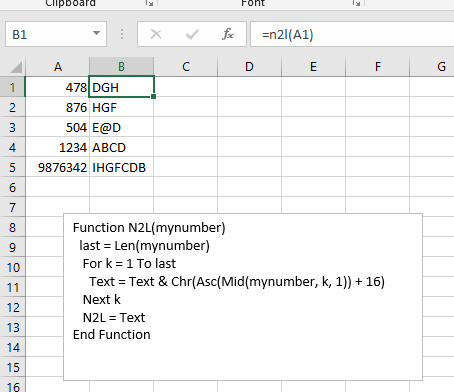Click empty cell E5
454x392 pixels.
click(x=313, y=167)
